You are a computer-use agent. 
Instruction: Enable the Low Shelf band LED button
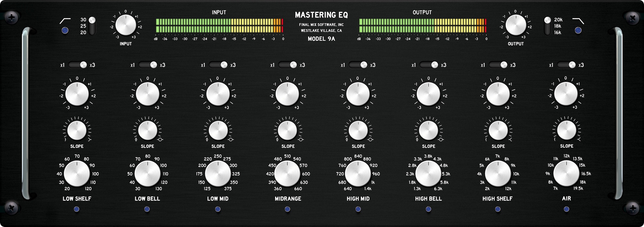pos(77,209)
